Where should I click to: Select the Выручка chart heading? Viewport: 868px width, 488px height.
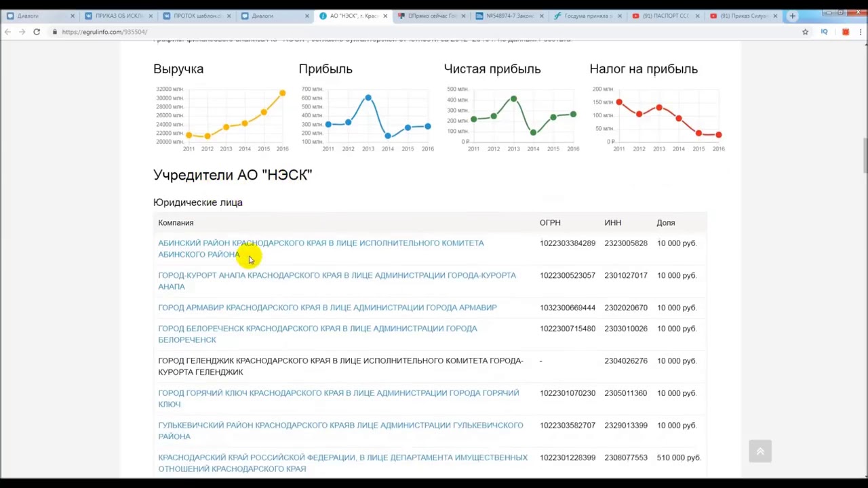pyautogui.click(x=178, y=69)
